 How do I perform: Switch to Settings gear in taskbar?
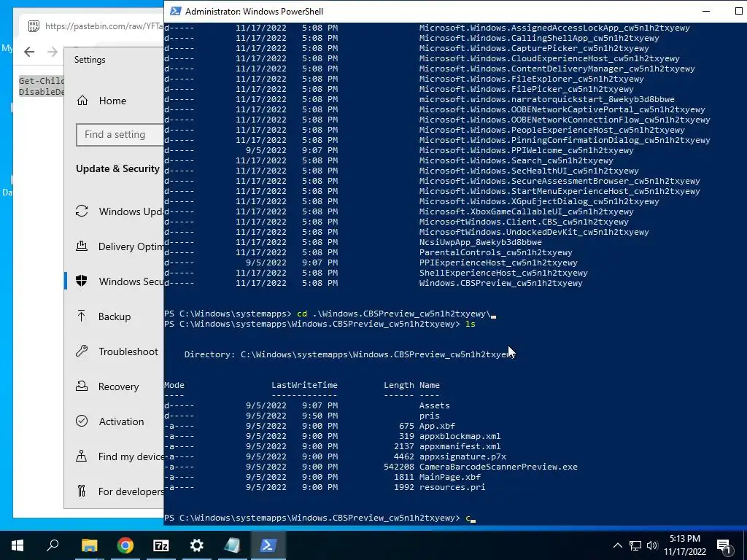pos(197,545)
